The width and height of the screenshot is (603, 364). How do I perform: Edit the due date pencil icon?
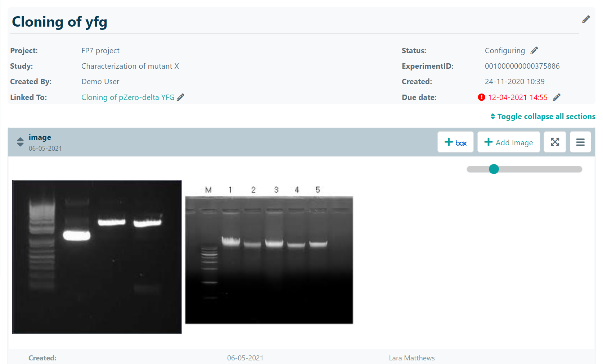point(557,97)
